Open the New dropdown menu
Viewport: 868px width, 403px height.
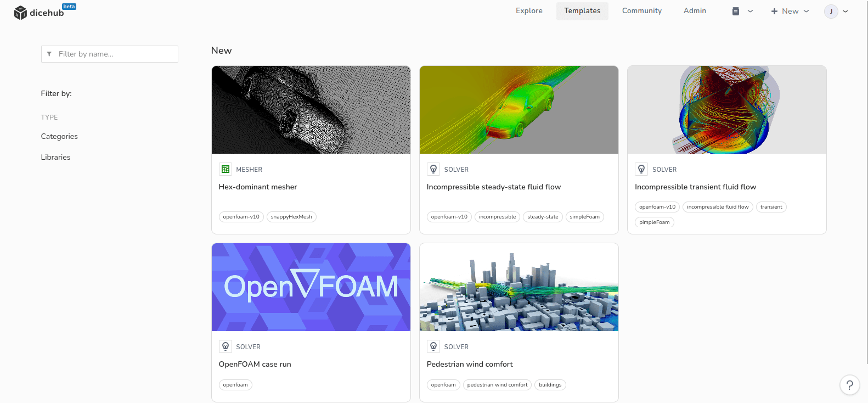(790, 11)
